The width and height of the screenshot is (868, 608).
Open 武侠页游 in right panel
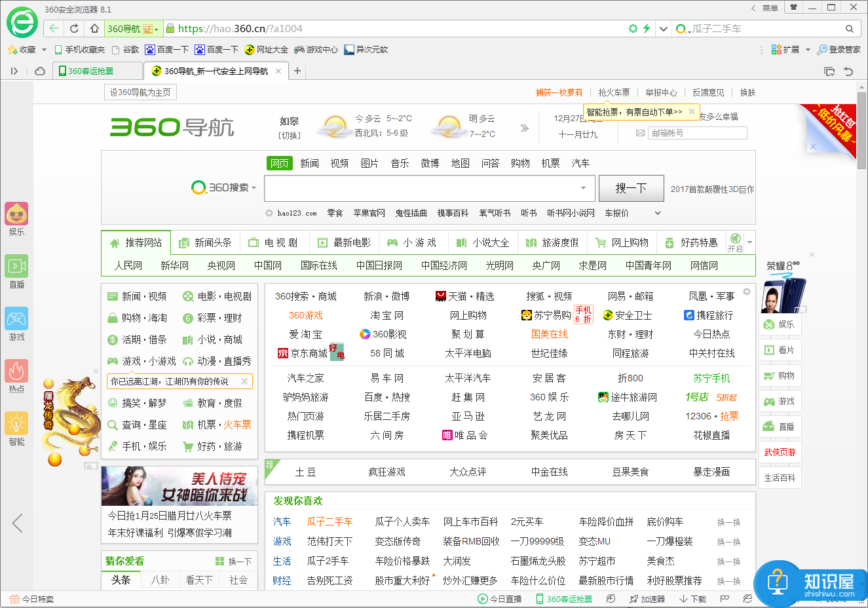[780, 452]
